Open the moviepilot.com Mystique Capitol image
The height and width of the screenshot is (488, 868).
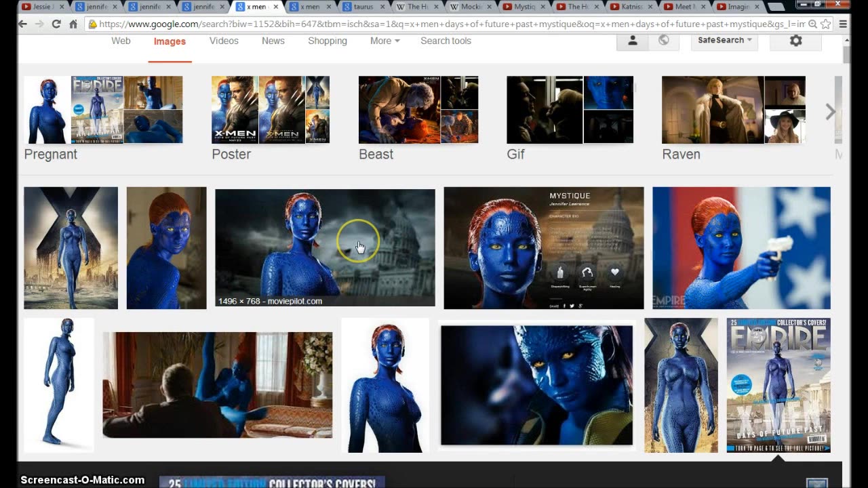pos(325,247)
